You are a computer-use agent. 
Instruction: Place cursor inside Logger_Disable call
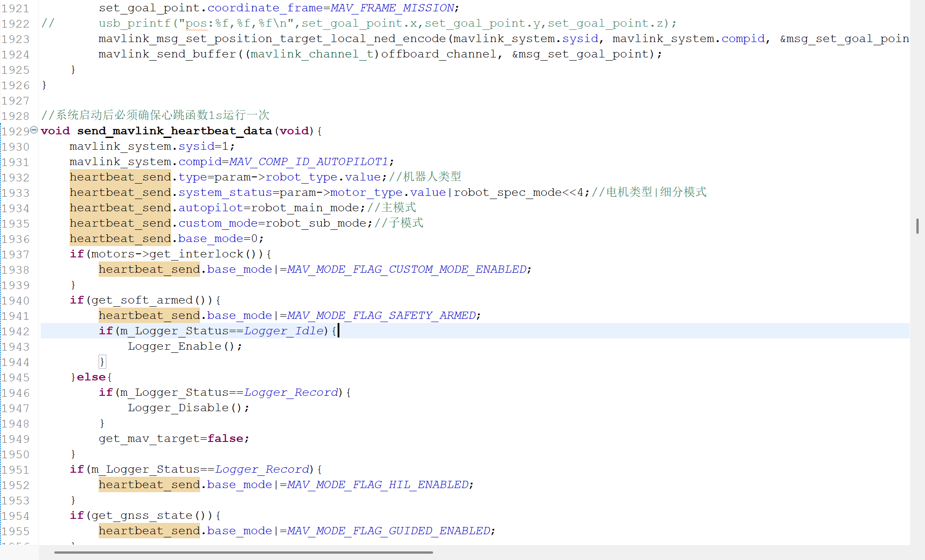point(179,408)
